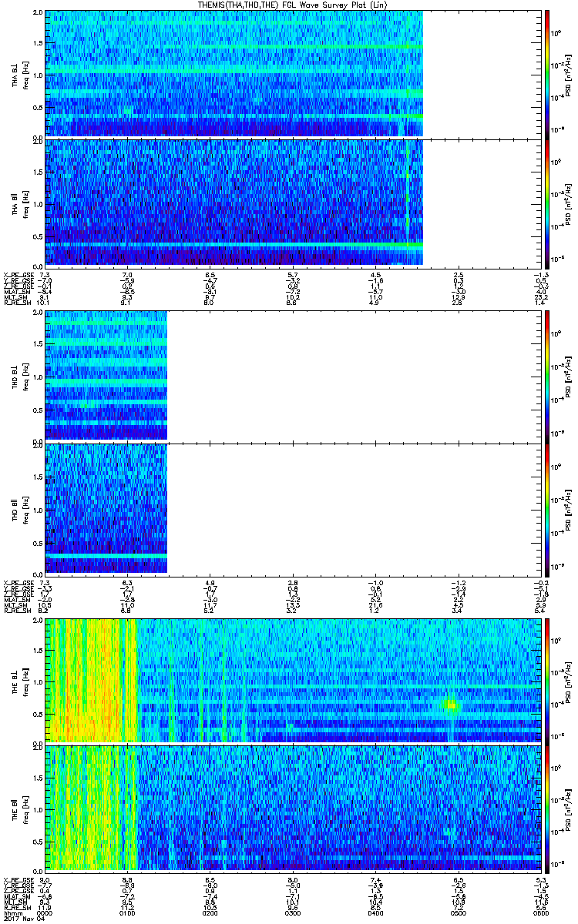This screenshot has width=578, height=924.
Task: Click the PSD units label beside THE BII color bar
Action: [567, 809]
